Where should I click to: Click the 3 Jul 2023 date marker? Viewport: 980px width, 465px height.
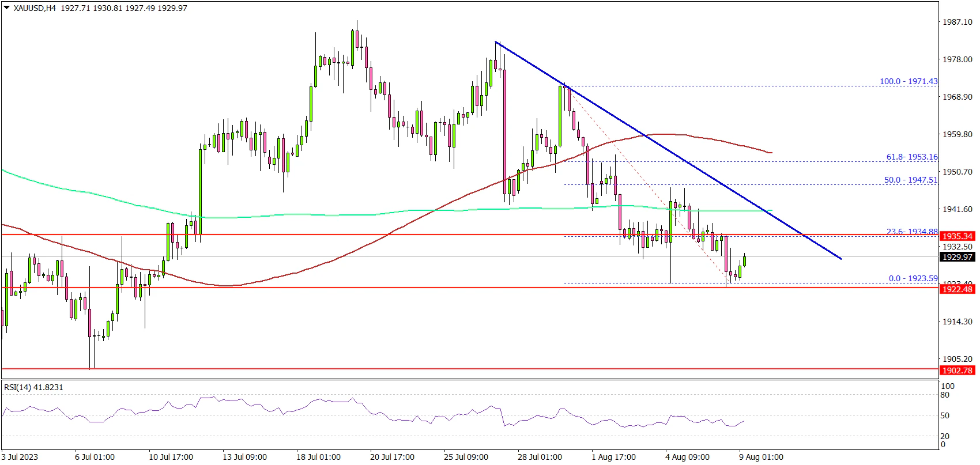20,457
